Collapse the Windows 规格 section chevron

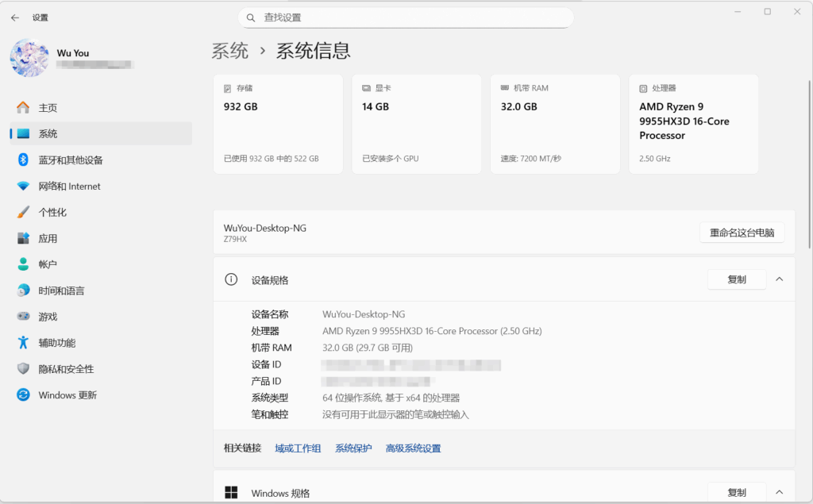pyautogui.click(x=779, y=493)
